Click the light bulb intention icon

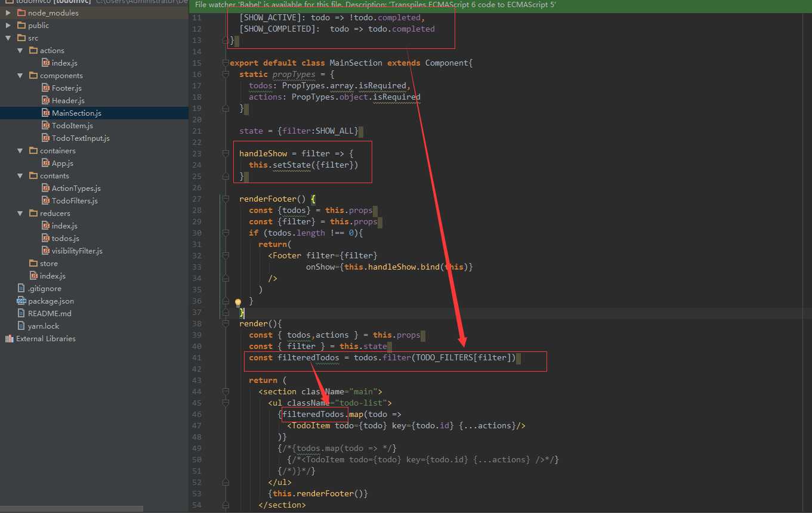tap(237, 302)
